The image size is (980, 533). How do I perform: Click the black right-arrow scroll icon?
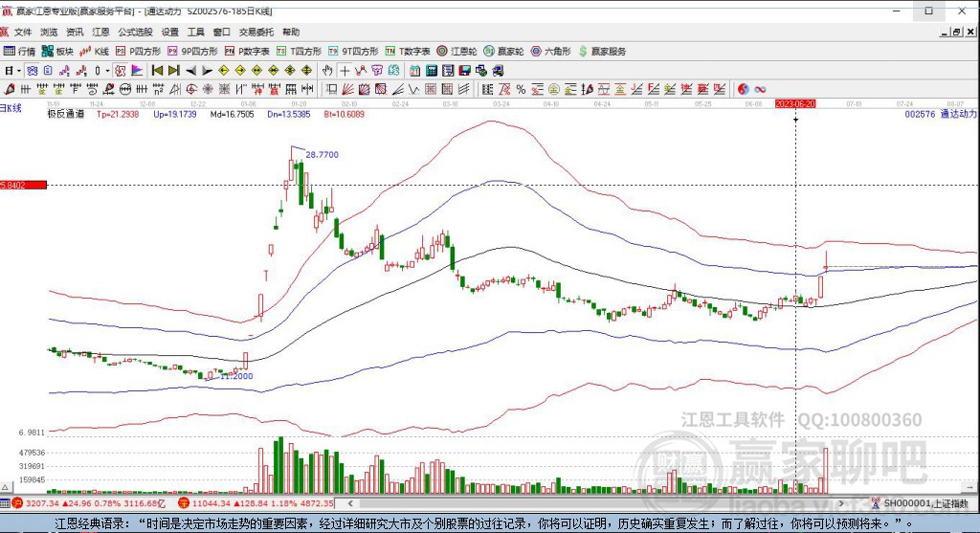tap(207, 71)
